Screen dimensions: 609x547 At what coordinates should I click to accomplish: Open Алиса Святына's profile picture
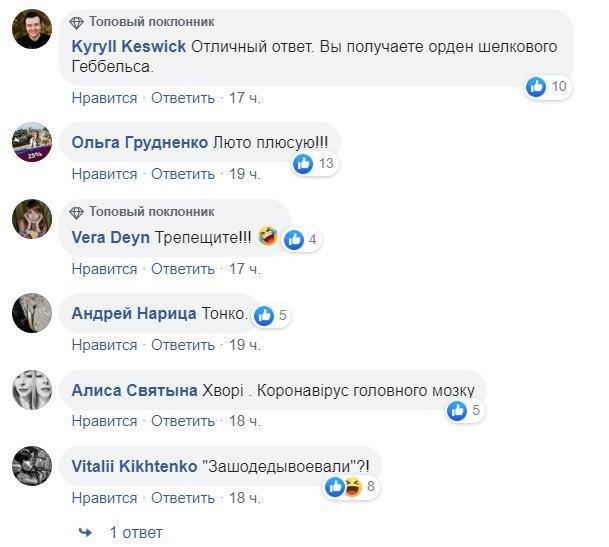[x=31, y=390]
